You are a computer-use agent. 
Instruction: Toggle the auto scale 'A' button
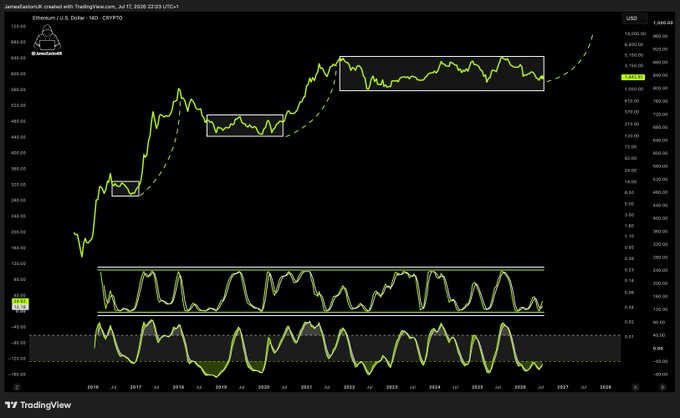[x=635, y=387]
